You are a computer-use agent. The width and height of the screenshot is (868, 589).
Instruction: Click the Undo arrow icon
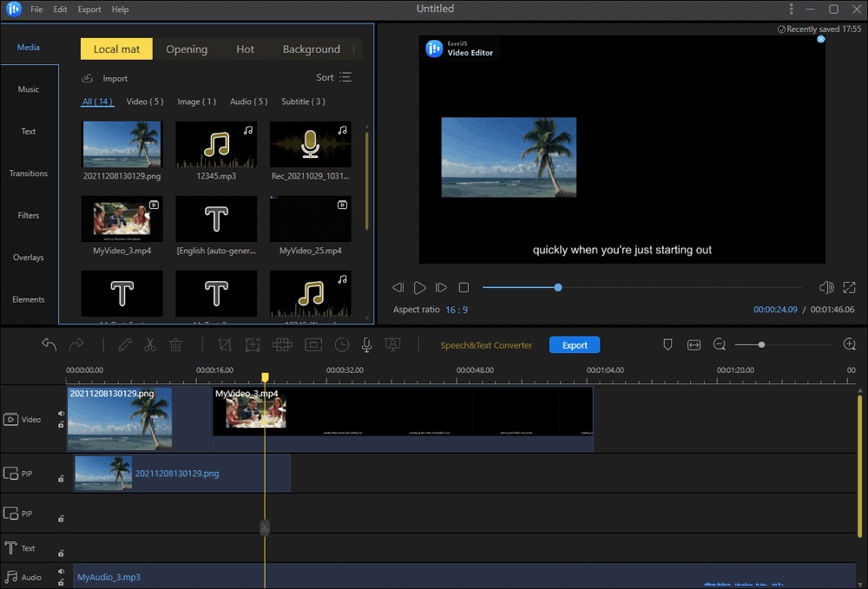pyautogui.click(x=49, y=344)
